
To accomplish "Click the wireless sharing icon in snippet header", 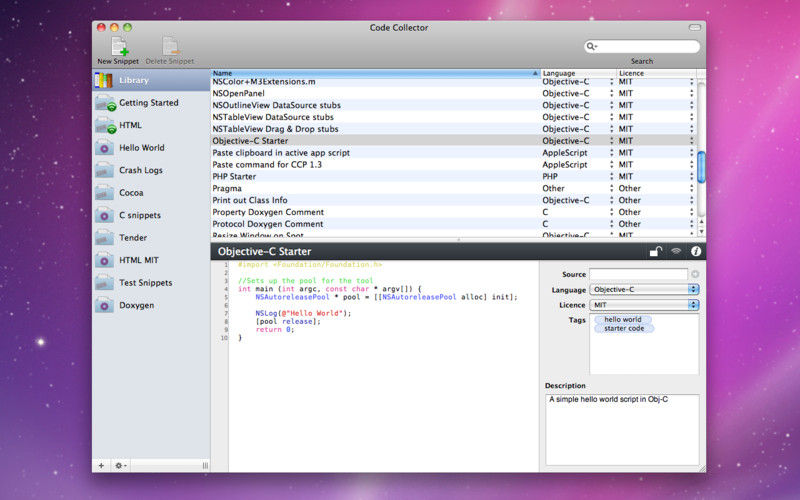I will (x=676, y=252).
